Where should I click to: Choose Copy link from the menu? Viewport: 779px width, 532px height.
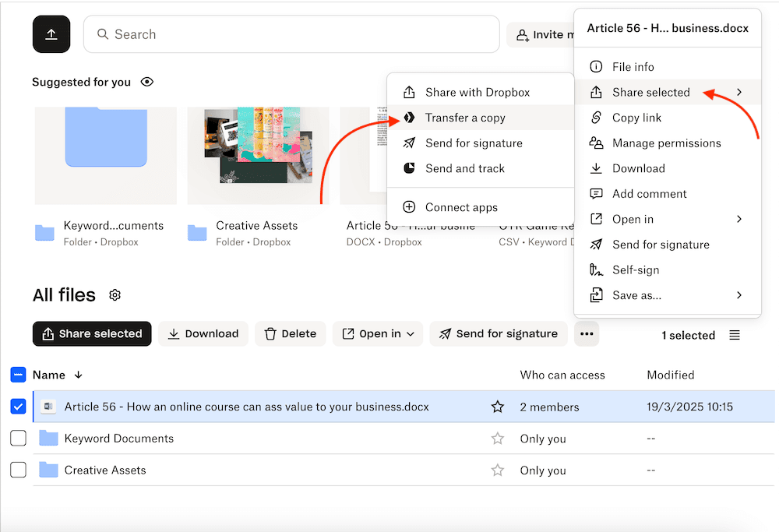(668, 118)
